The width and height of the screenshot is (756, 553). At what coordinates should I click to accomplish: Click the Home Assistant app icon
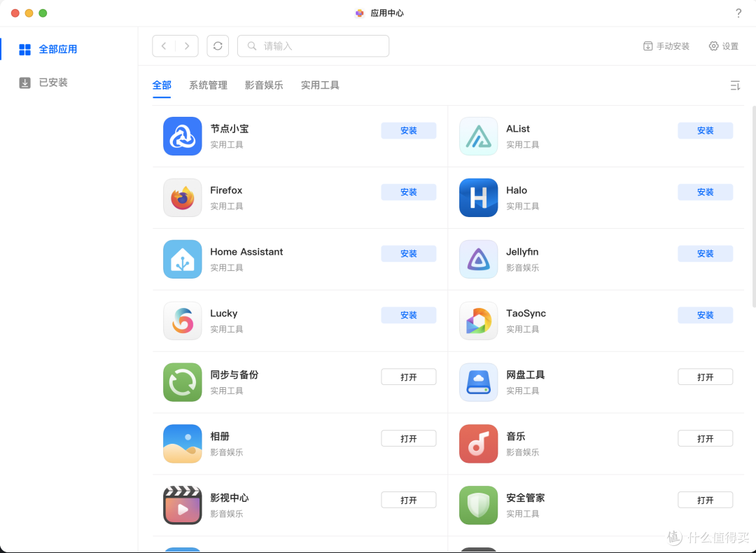coord(182,259)
